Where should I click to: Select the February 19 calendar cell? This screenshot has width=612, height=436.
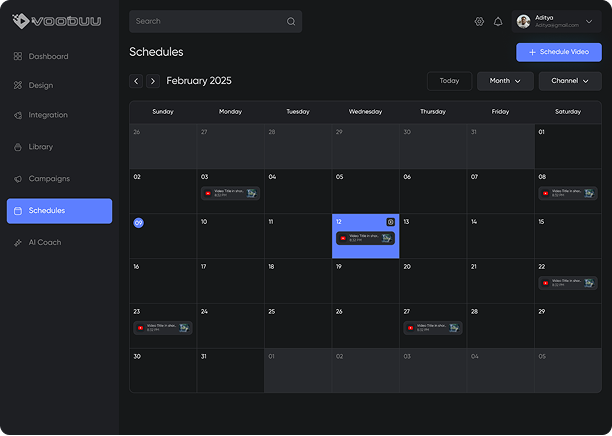click(365, 280)
